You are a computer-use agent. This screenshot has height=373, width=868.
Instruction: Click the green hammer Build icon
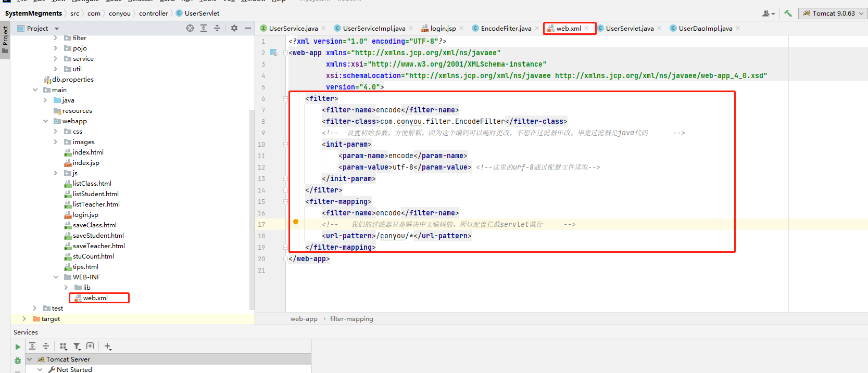[788, 14]
